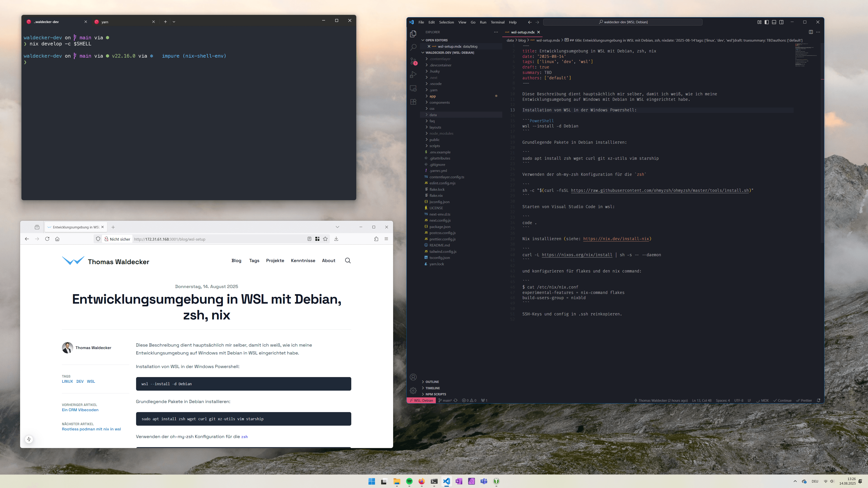Expand the OUTLINE section in VS Code
This screenshot has height=488, width=868.
click(x=461, y=382)
